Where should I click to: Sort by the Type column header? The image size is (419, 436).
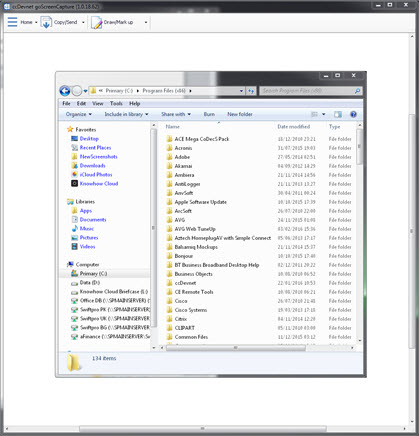[334, 127]
